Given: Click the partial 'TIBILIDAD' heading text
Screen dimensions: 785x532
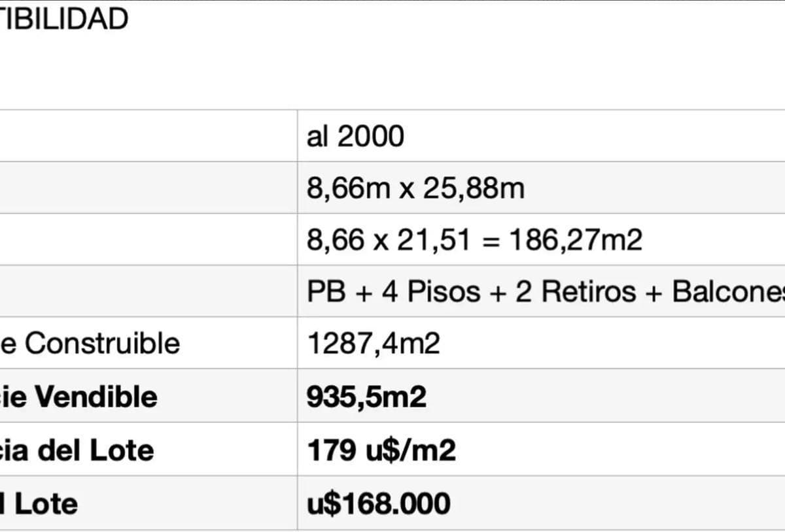Looking at the screenshot, I should 63,19.
